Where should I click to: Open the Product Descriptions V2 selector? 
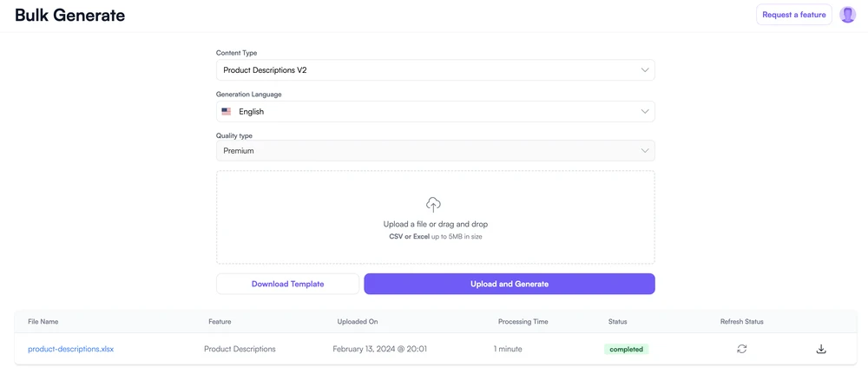click(434, 70)
